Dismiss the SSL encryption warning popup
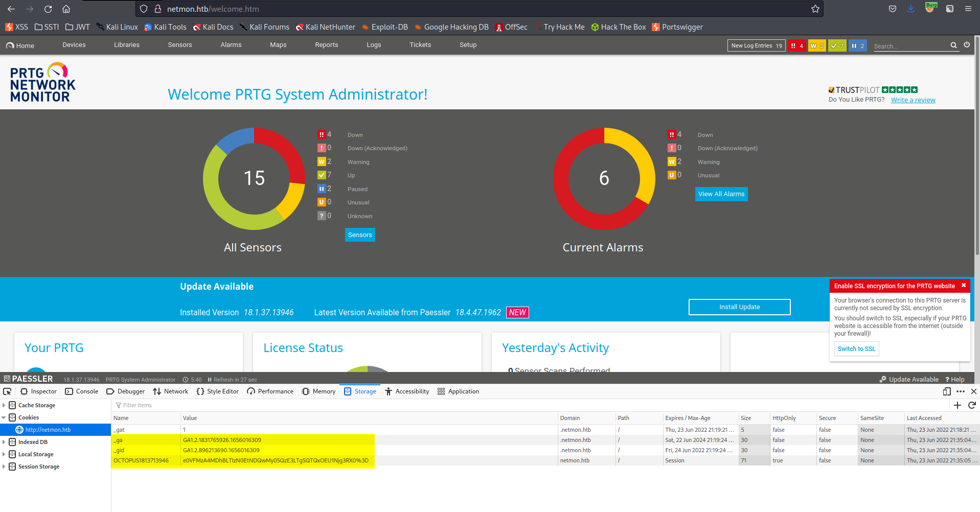Viewport: 980px width, 512px height. [964, 286]
